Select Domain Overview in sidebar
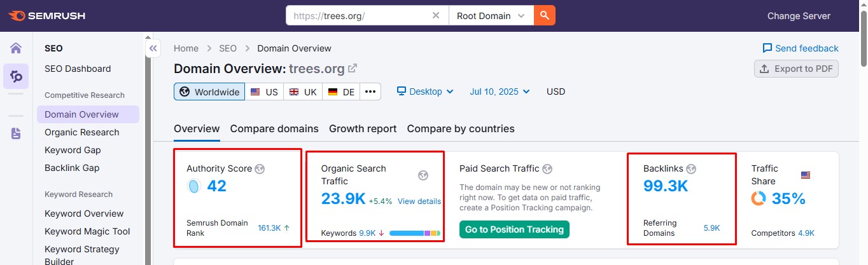868x265 pixels. 88,114
